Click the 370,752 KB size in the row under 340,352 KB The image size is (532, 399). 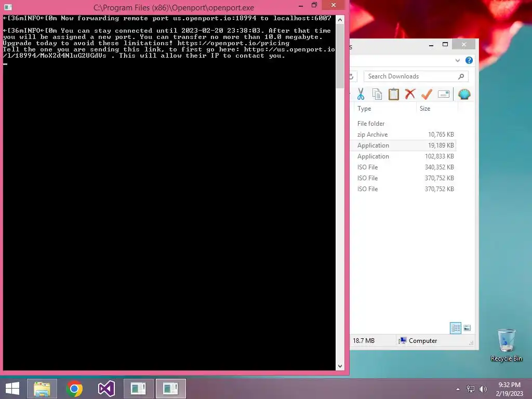[440, 178]
